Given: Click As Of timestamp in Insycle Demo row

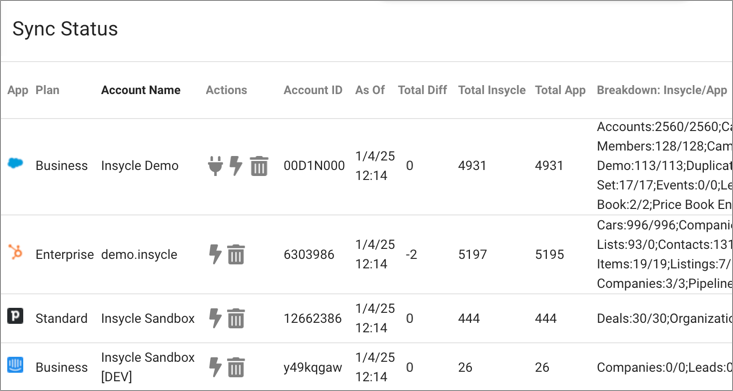Looking at the screenshot, I should [375, 166].
